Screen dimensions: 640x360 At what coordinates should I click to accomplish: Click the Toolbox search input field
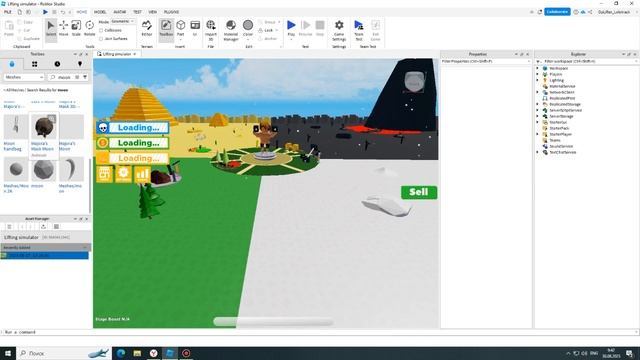(64, 77)
